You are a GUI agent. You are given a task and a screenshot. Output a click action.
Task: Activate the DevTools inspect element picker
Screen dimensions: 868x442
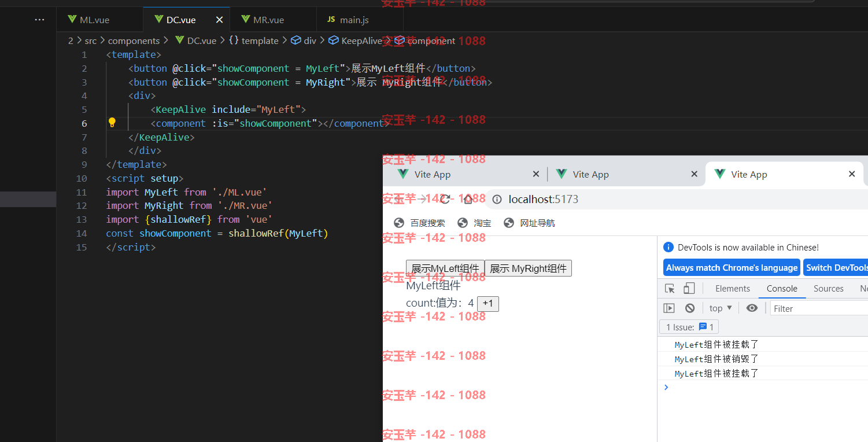(670, 288)
